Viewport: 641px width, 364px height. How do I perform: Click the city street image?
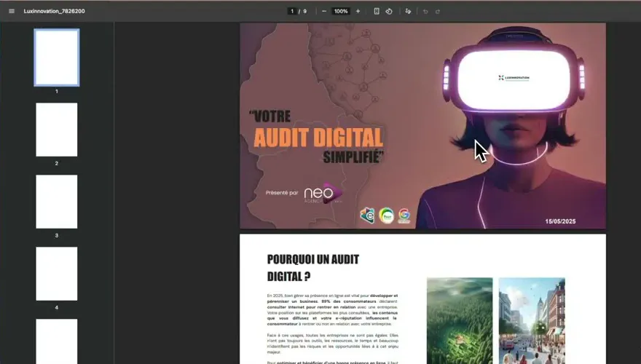[x=532, y=321]
